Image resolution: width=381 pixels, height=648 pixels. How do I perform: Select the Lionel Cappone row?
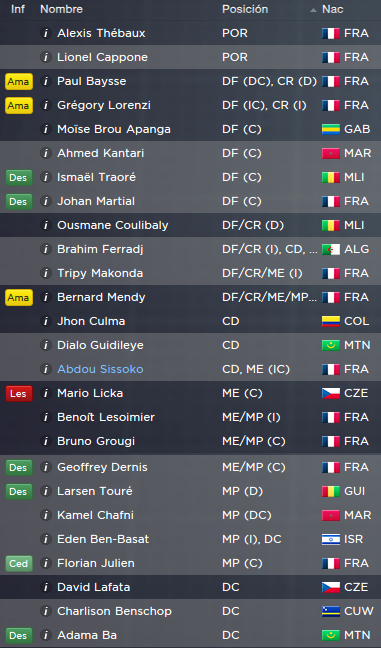coord(190,57)
